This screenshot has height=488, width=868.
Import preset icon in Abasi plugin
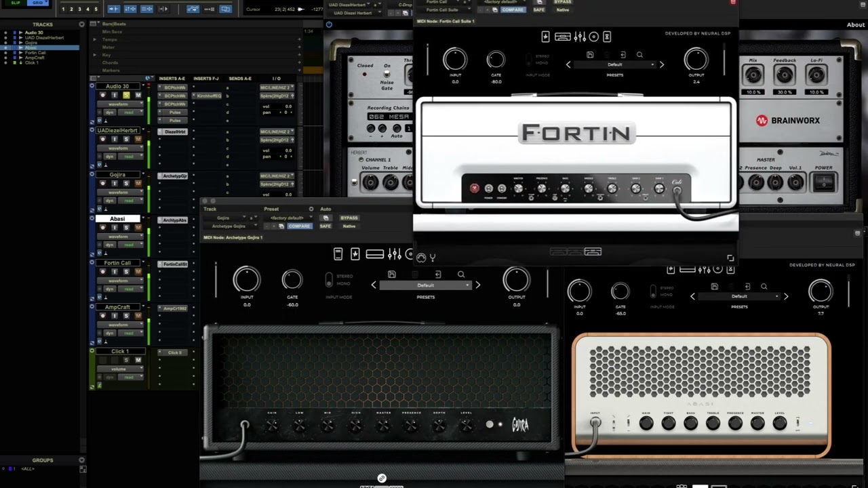pos(747,287)
